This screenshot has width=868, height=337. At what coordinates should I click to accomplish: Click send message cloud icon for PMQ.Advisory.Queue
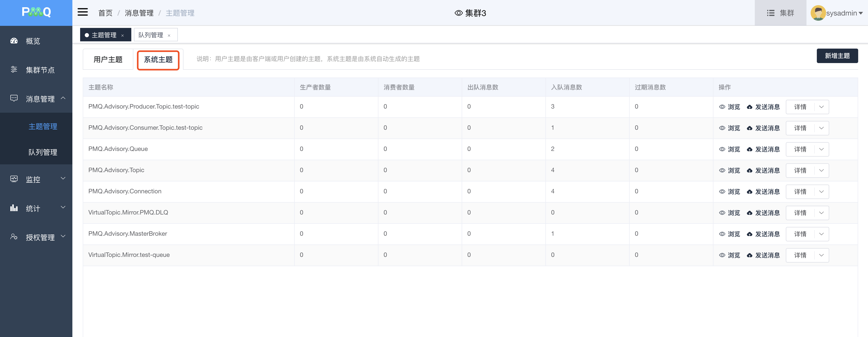point(749,150)
